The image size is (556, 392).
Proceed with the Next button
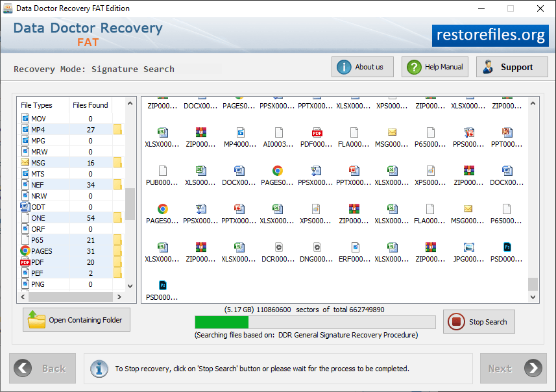coord(513,368)
